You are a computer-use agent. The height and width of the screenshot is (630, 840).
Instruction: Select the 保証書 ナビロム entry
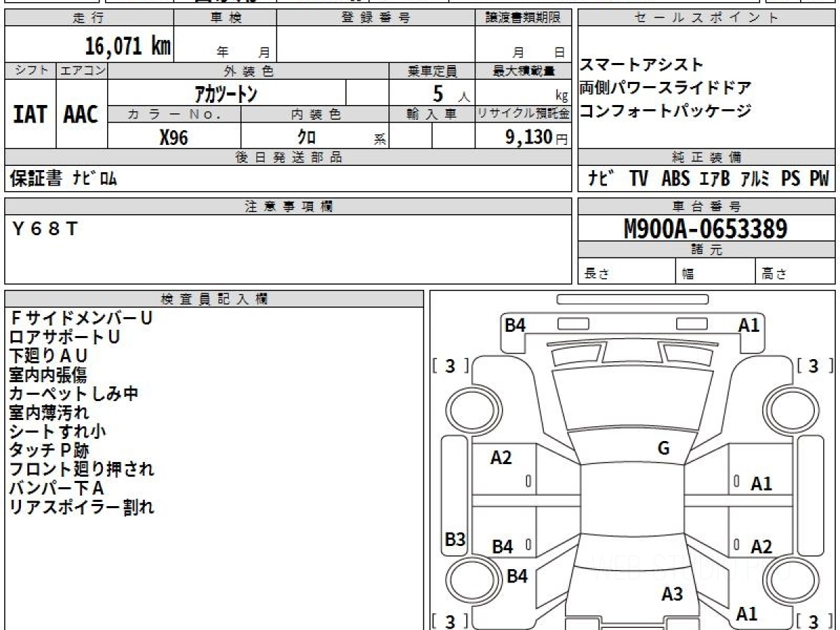[x=63, y=178]
